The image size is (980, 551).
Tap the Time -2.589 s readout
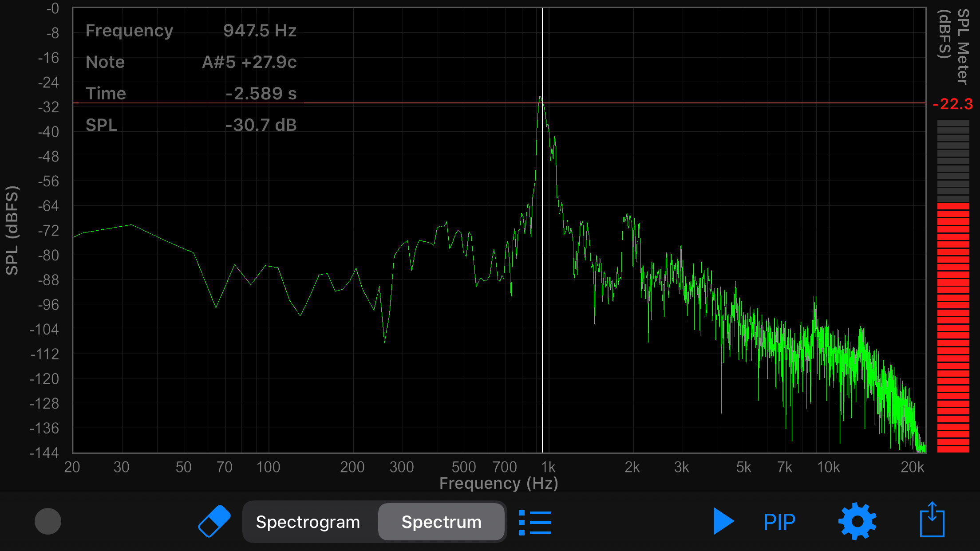click(261, 94)
